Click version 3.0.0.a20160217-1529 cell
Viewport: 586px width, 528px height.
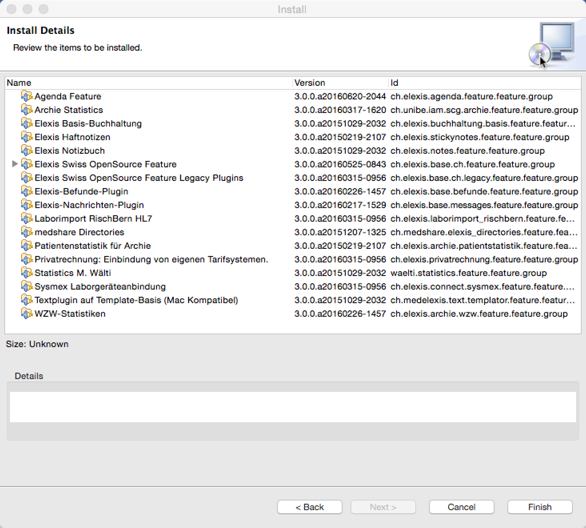pos(340,205)
